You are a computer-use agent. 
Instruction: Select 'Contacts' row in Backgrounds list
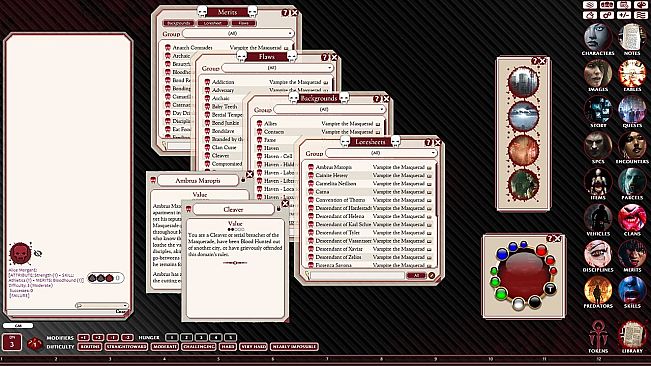(318, 132)
